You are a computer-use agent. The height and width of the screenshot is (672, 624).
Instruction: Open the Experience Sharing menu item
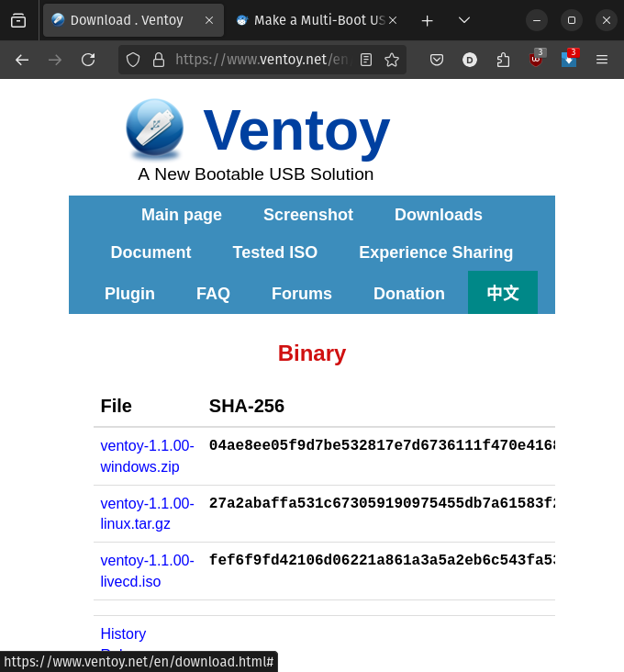(x=436, y=252)
